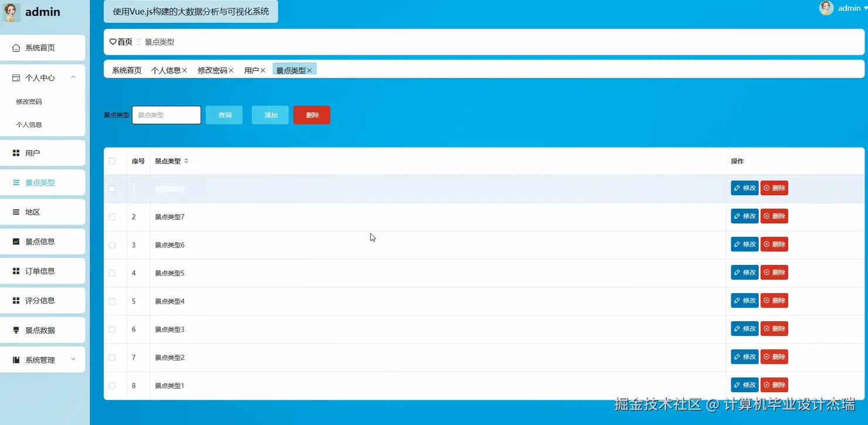This screenshot has width=868, height=425.
Task: Click the 查询 search button
Action: tap(224, 115)
